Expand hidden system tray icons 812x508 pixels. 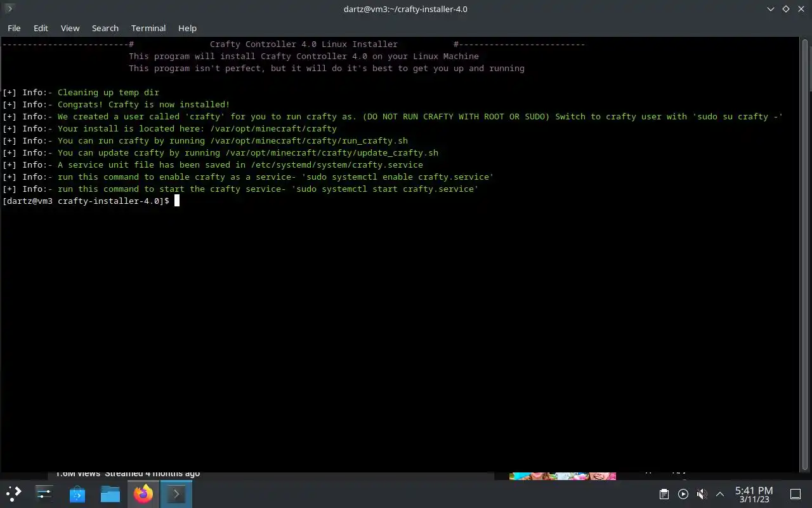point(720,494)
